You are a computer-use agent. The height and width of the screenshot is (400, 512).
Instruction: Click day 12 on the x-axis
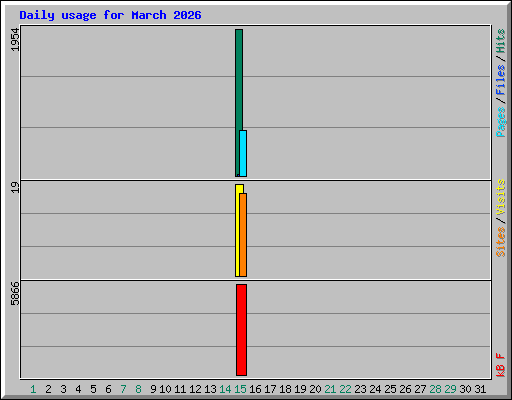(195, 389)
